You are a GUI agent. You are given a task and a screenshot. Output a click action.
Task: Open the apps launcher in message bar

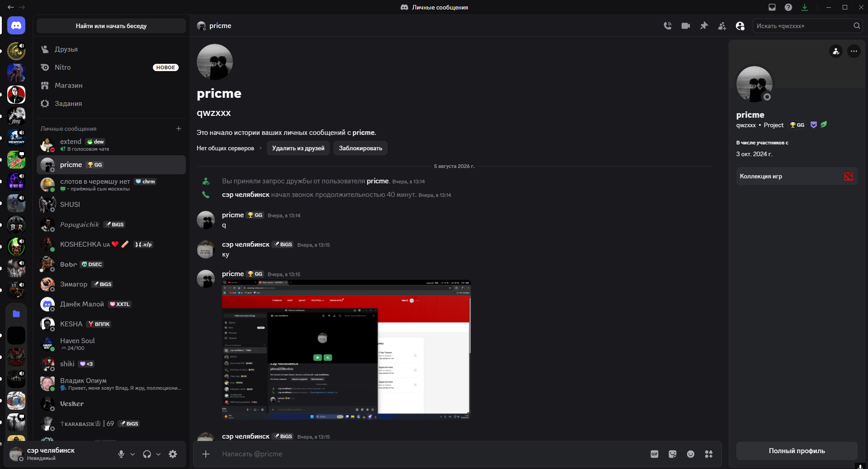(x=709, y=454)
